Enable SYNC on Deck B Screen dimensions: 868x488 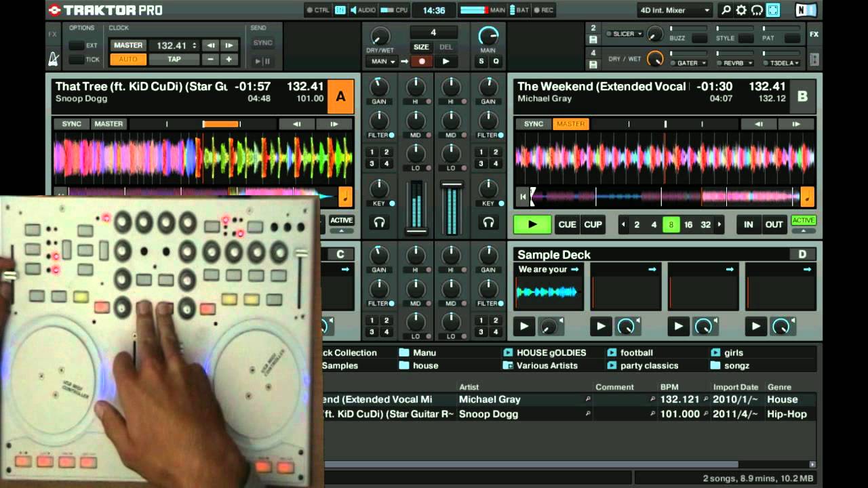(533, 124)
